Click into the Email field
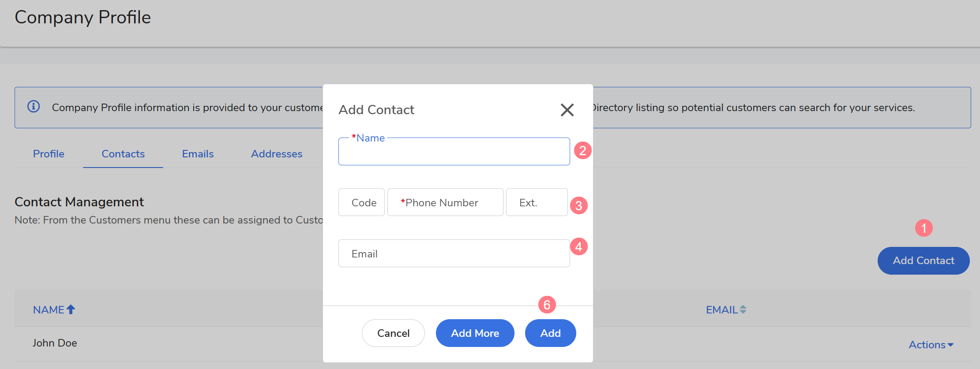Screen dimensions: 980x369 [x=454, y=253]
